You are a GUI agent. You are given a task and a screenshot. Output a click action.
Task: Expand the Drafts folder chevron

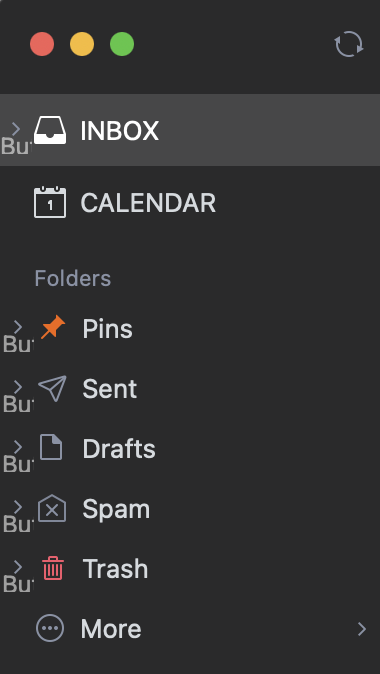point(18,447)
